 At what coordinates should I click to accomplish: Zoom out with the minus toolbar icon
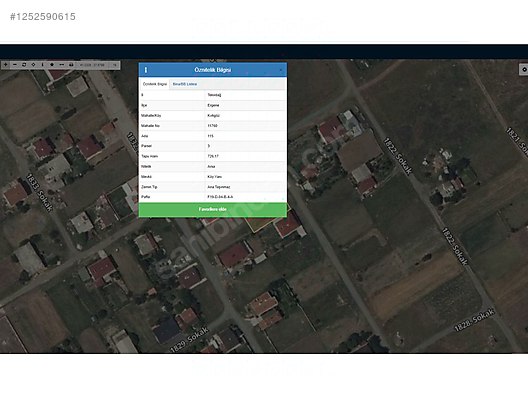pyautogui.click(x=15, y=64)
